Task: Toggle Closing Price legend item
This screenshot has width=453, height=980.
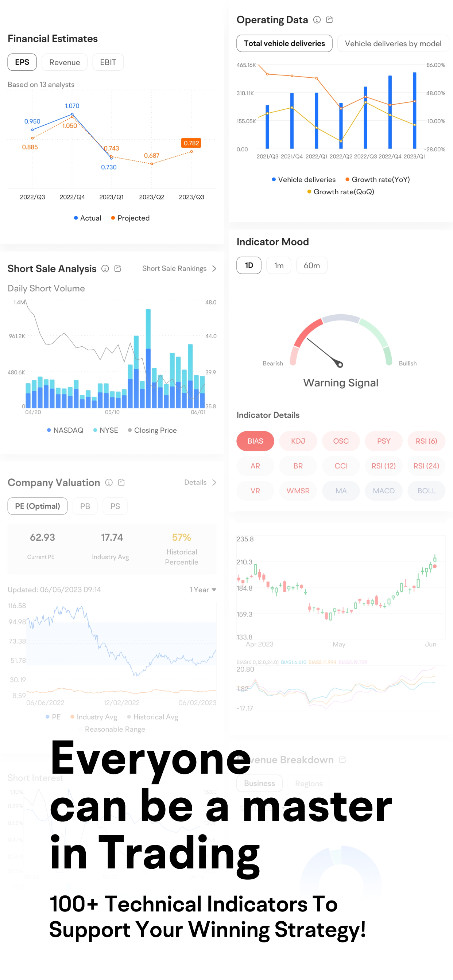Action: (152, 430)
